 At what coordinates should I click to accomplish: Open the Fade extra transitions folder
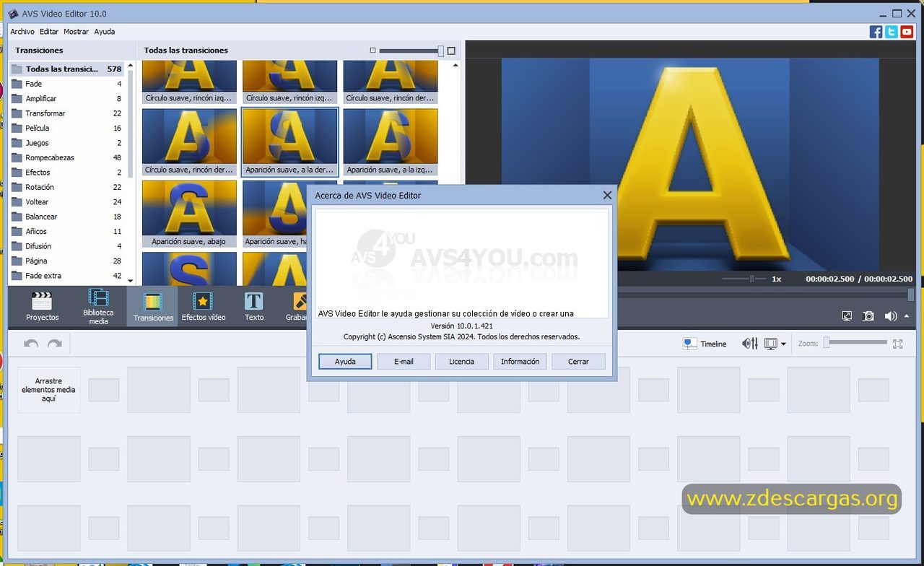point(66,276)
